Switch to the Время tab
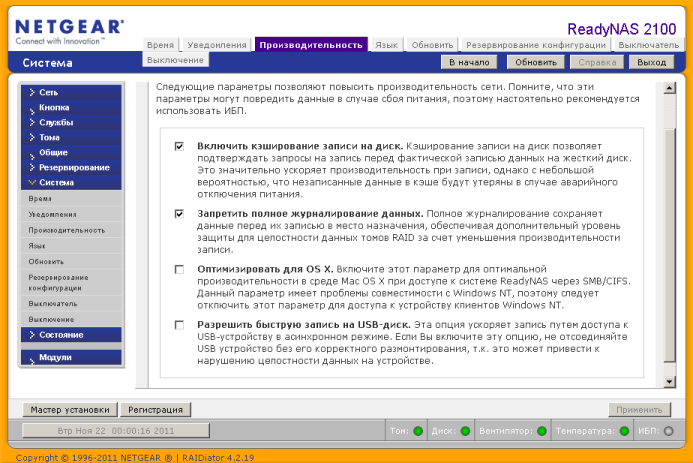Image resolution: width=693 pixels, height=463 pixels. 160,45
